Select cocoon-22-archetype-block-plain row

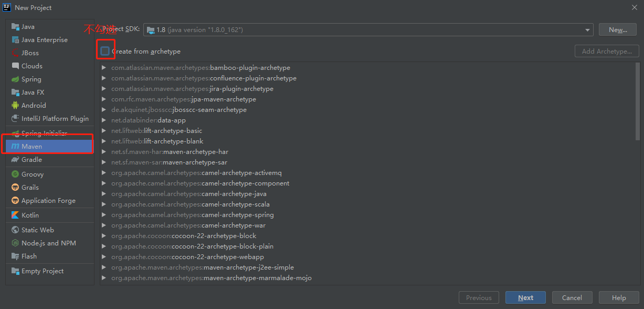[x=367, y=246]
